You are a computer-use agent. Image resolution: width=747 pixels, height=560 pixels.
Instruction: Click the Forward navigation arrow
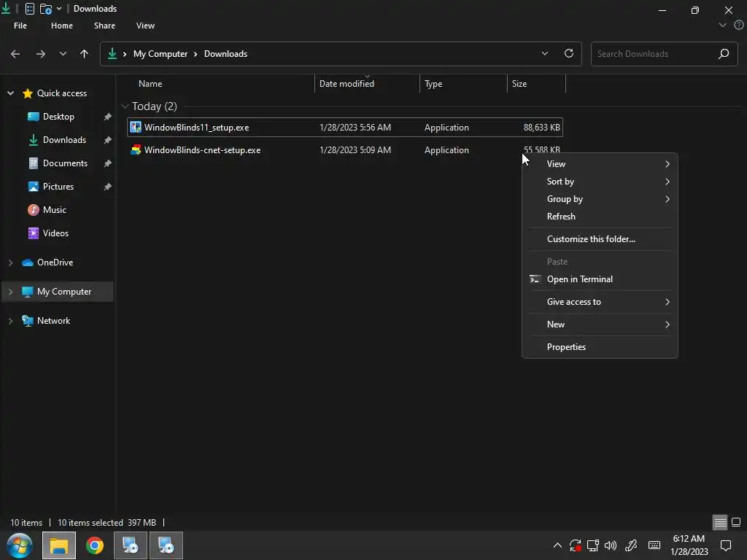41,54
